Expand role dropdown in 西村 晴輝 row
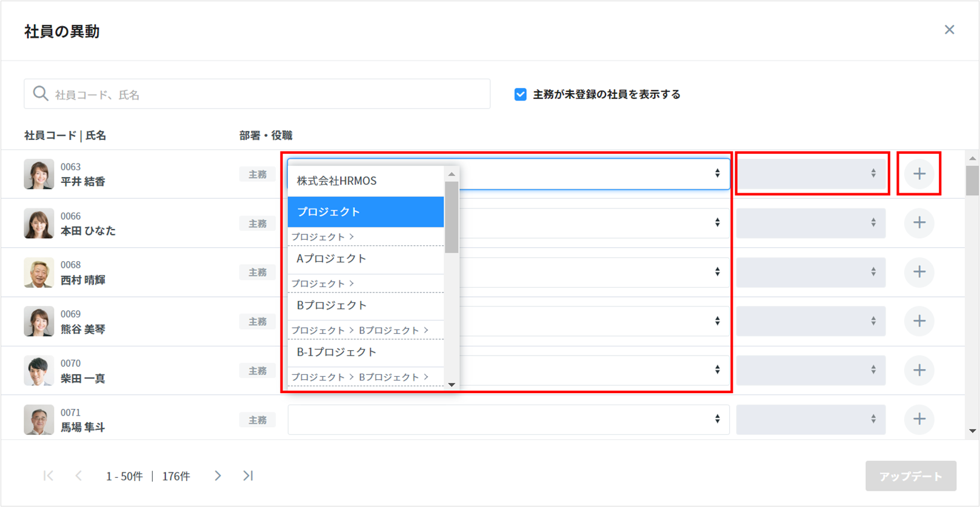 (x=810, y=272)
